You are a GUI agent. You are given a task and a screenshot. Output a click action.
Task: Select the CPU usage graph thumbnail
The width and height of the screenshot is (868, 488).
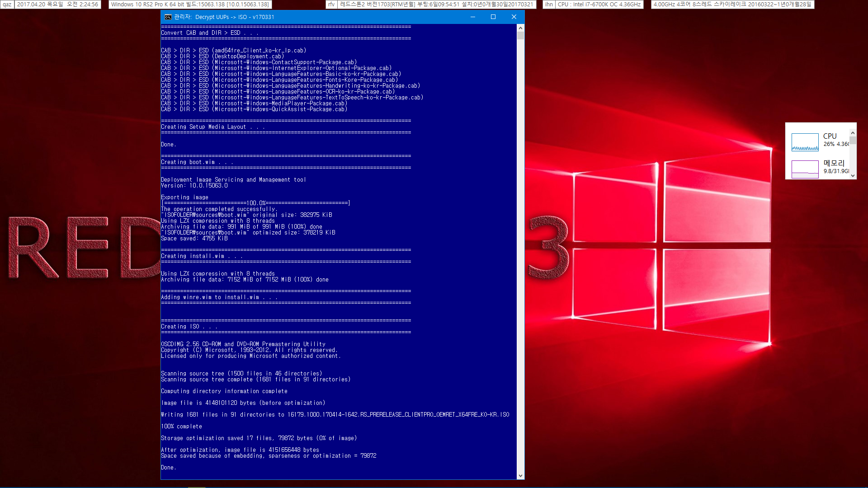(805, 142)
